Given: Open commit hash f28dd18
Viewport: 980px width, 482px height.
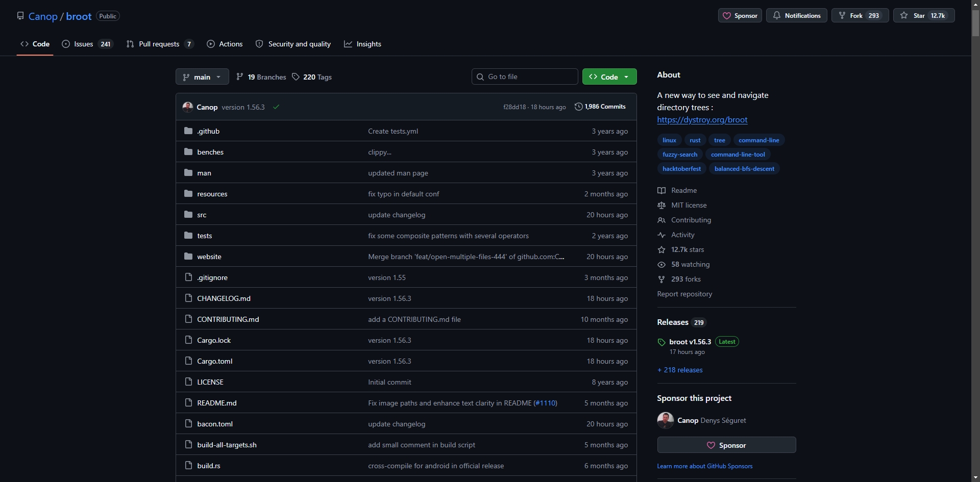Looking at the screenshot, I should pos(514,107).
